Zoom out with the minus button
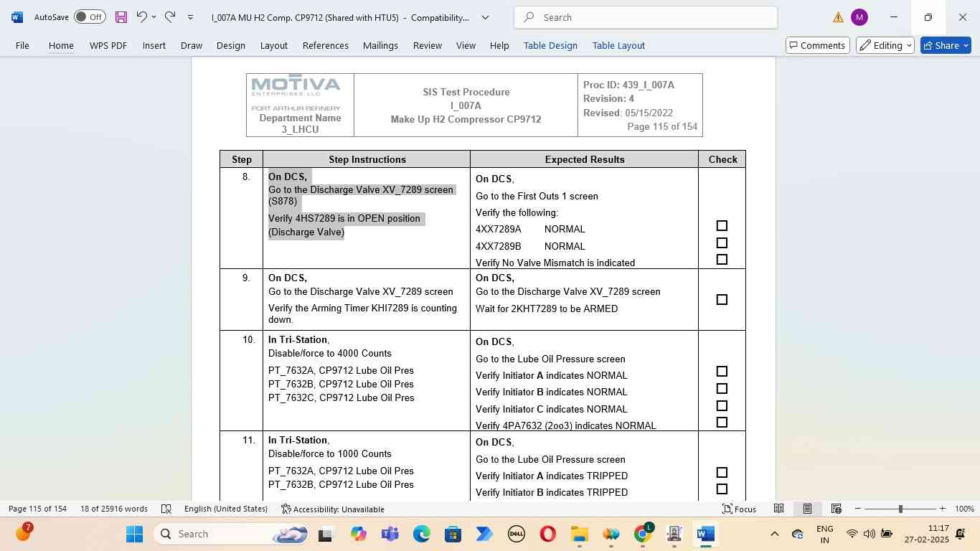980x551 pixels. click(x=857, y=509)
